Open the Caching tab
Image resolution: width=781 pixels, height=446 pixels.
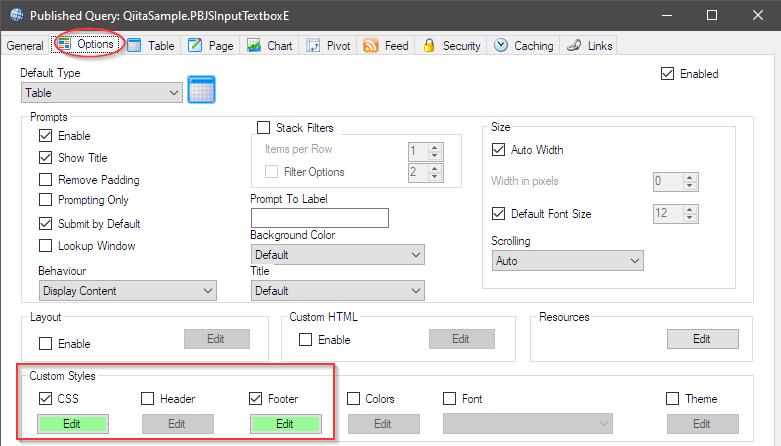point(523,46)
